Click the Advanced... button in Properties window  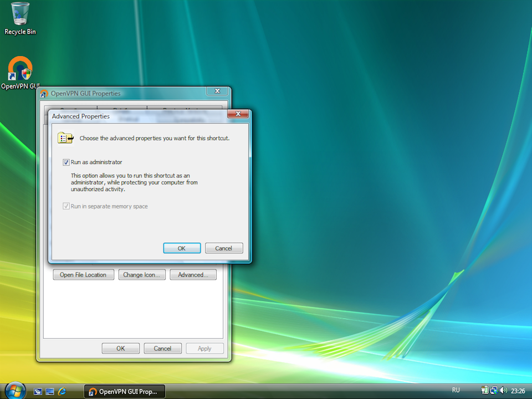pyautogui.click(x=193, y=274)
